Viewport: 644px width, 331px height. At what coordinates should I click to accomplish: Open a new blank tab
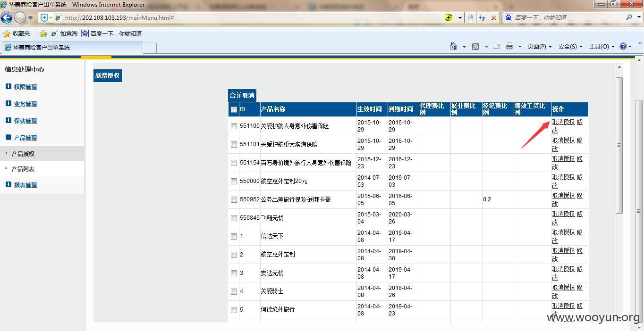(150, 48)
